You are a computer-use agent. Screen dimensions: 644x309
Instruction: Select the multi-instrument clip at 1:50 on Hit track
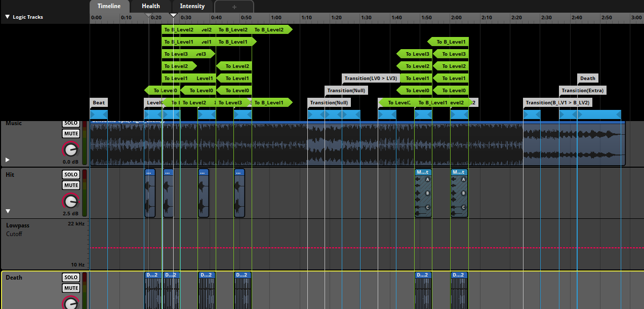423,194
